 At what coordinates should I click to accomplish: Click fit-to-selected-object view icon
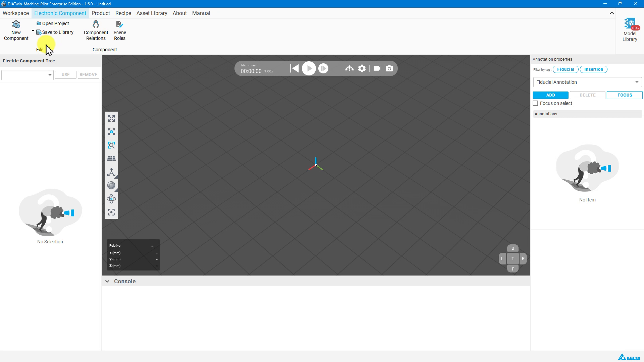tap(111, 132)
